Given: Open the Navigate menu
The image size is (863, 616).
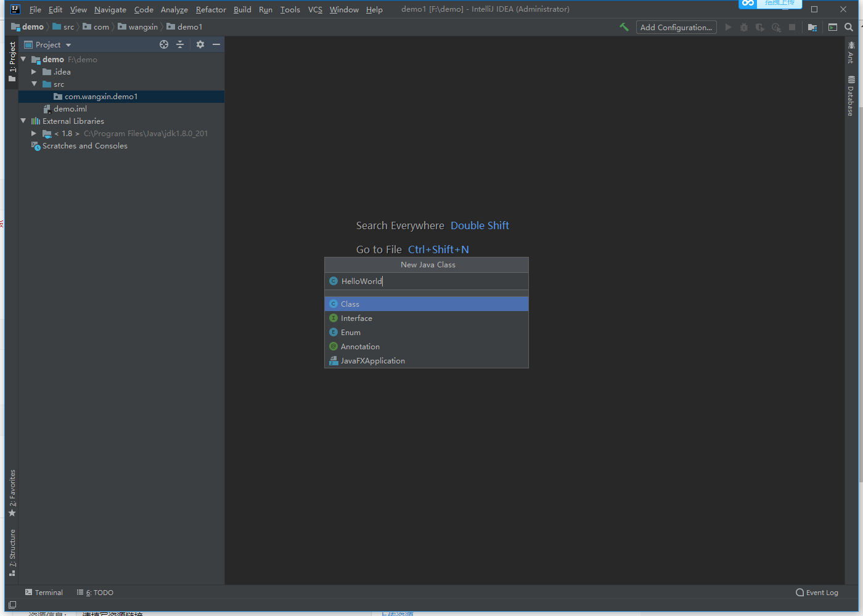Looking at the screenshot, I should point(110,9).
